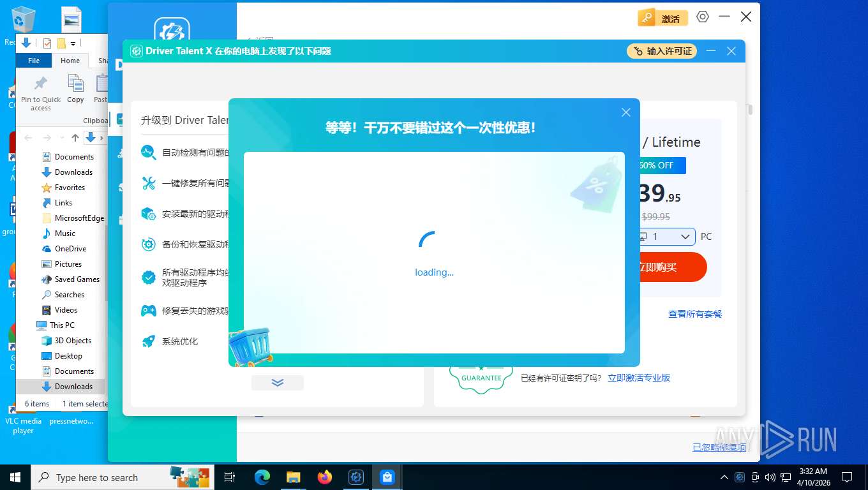Click the rocket 系统优化 icon
The width and height of the screenshot is (868, 490).
[149, 341]
